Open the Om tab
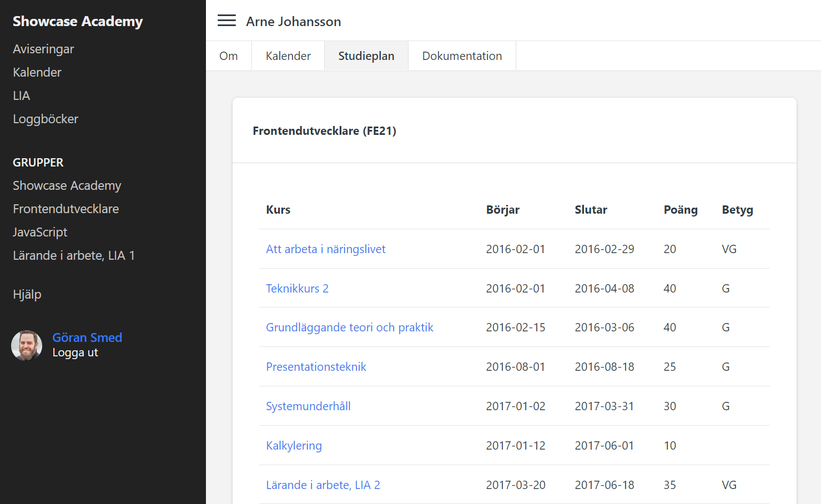This screenshot has height=504, width=821. [x=229, y=56]
